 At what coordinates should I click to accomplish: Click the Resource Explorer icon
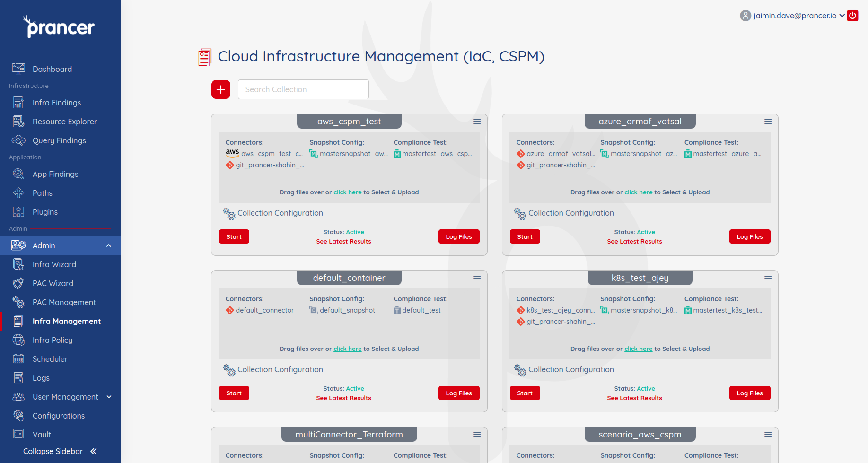18,122
